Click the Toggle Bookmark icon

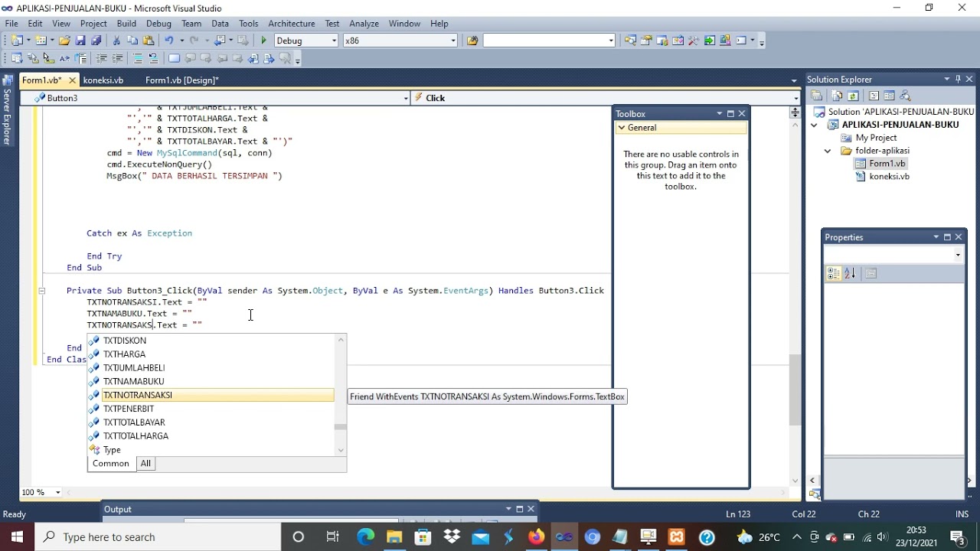pyautogui.click(x=174, y=58)
